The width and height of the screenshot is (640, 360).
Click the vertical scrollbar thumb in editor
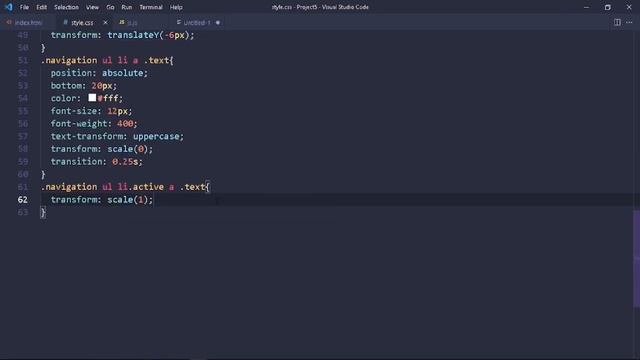(636, 259)
